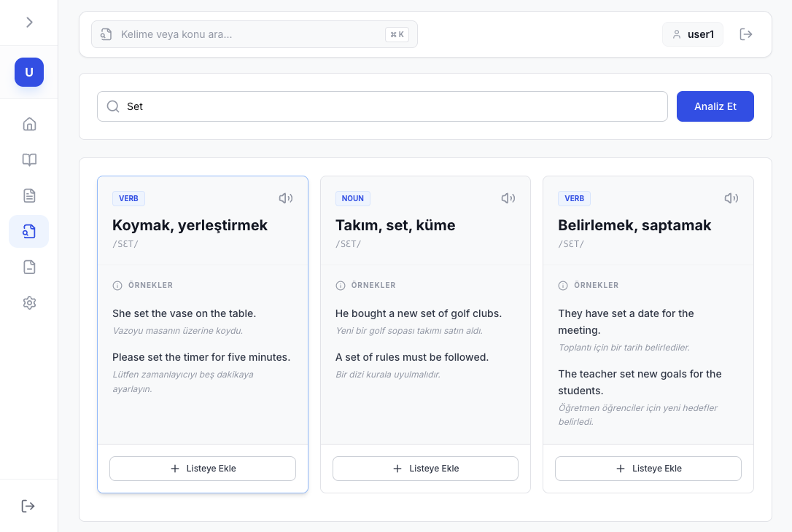Open the home page from sidebar
Viewport: 792px width, 532px height.
tap(29, 124)
